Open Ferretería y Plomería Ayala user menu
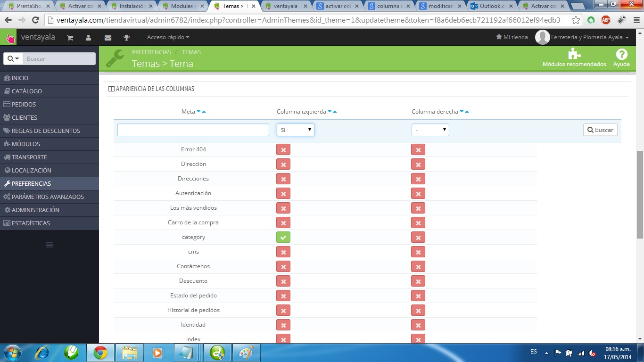The height and width of the screenshot is (362, 644). click(x=582, y=37)
